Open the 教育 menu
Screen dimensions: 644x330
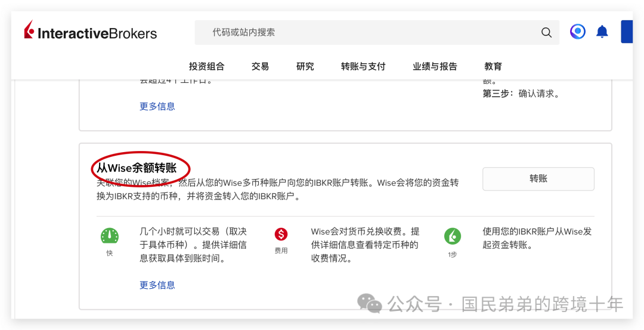pos(493,67)
